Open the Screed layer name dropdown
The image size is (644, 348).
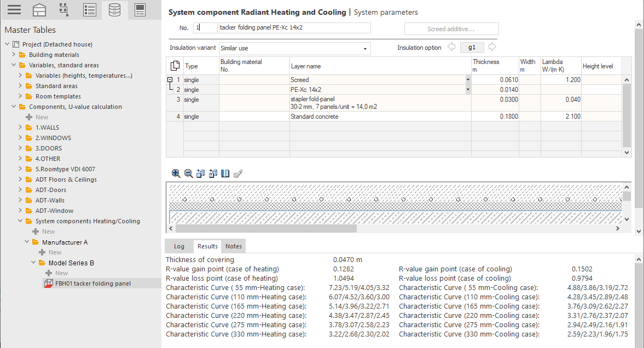coord(468,80)
